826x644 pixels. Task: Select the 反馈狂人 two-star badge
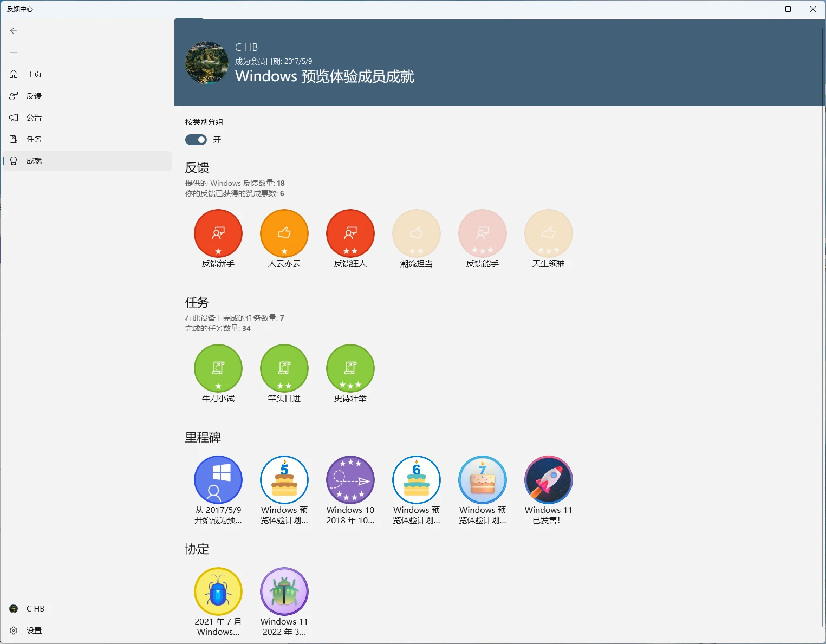(350, 233)
